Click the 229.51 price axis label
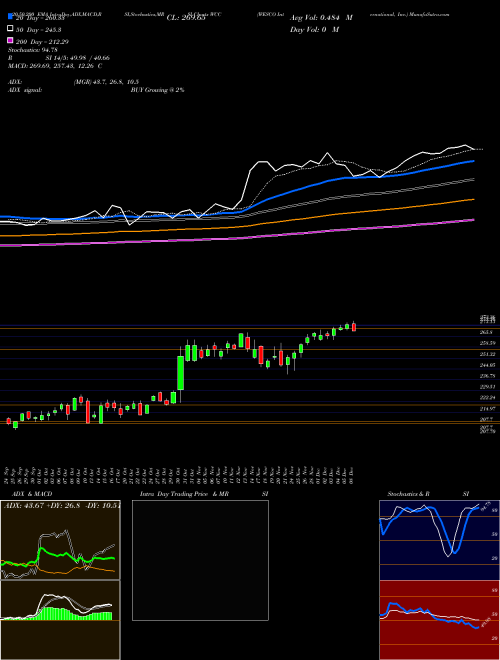Image resolution: width=500 pixels, height=660 pixels. 488,387
